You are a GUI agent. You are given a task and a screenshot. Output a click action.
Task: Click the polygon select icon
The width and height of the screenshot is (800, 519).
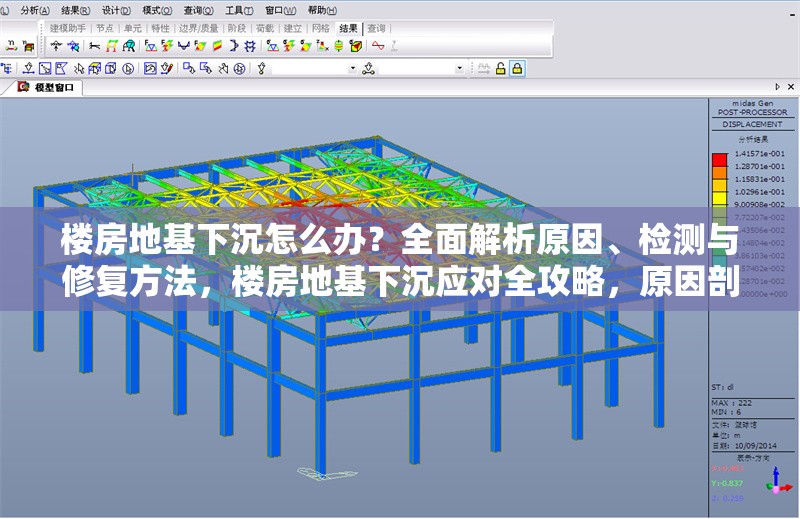[x=61, y=68]
